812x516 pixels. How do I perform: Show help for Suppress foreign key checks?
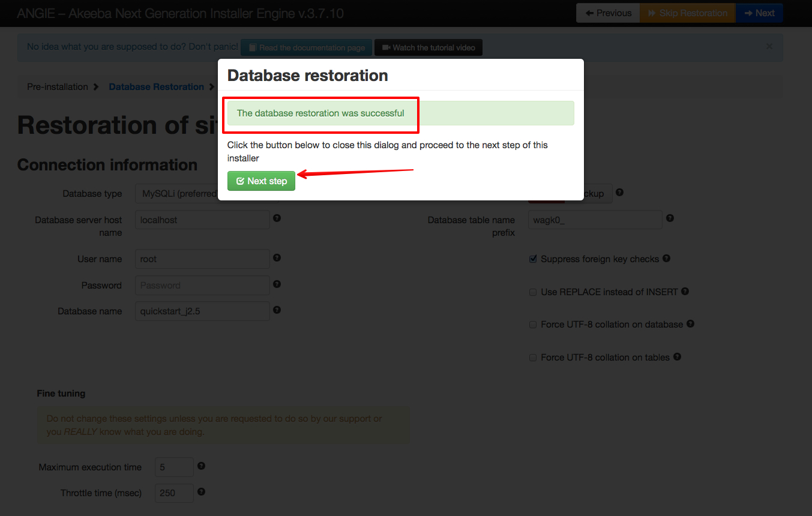point(666,259)
